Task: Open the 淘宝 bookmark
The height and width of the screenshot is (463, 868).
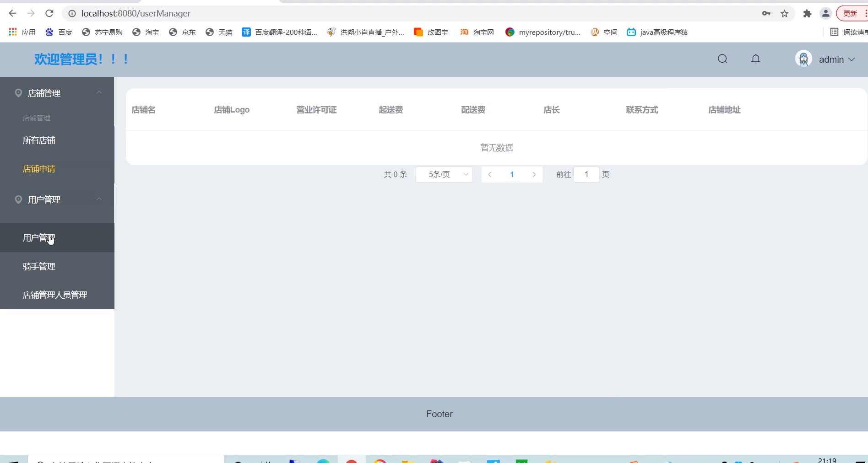Action: (x=146, y=32)
